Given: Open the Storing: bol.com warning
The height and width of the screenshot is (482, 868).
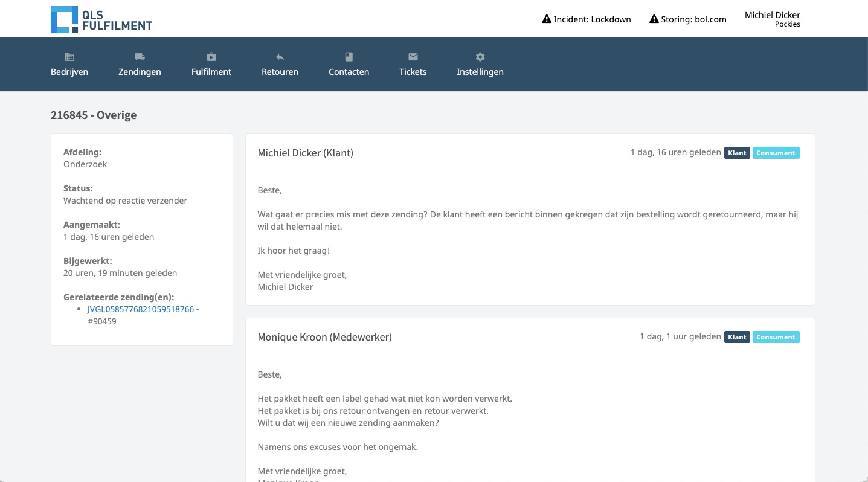Looking at the screenshot, I should point(688,19).
